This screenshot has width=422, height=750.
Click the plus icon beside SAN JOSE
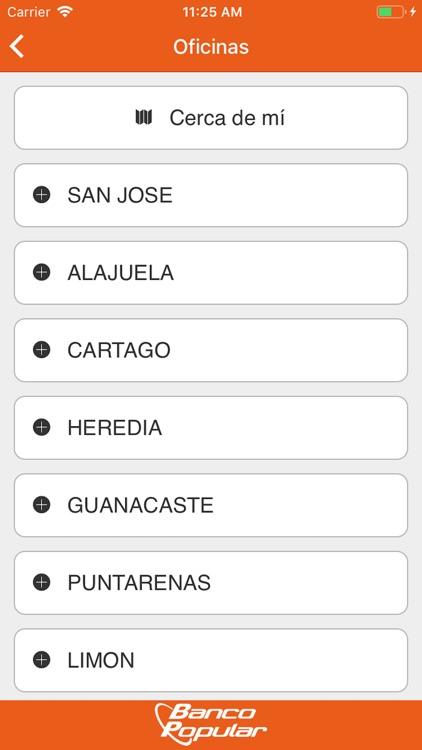[x=42, y=195]
